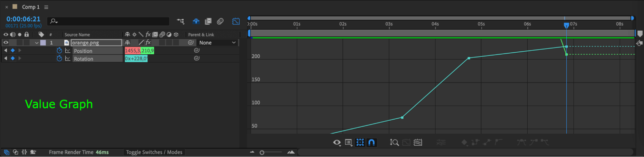Toggle Show Transform Box icon
Image resolution: width=644 pixels, height=157 pixels.
pyautogui.click(x=360, y=142)
